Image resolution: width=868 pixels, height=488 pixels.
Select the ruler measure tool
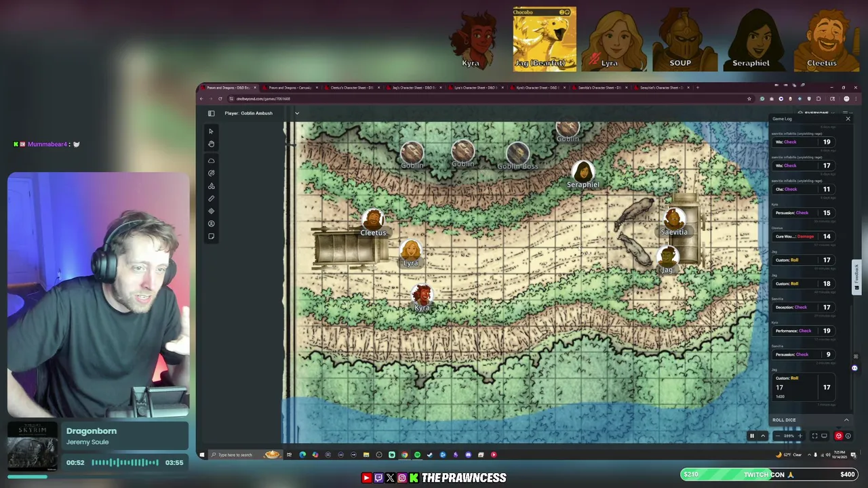click(211, 199)
